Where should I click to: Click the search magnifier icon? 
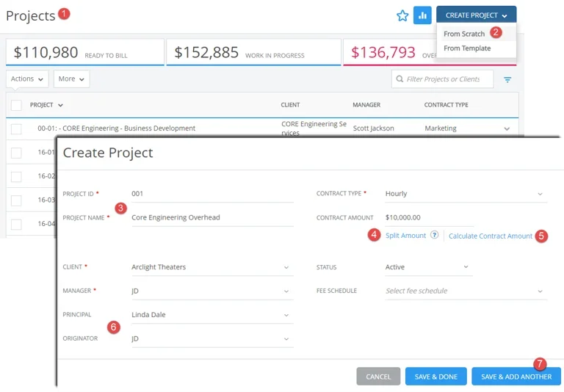coord(399,79)
